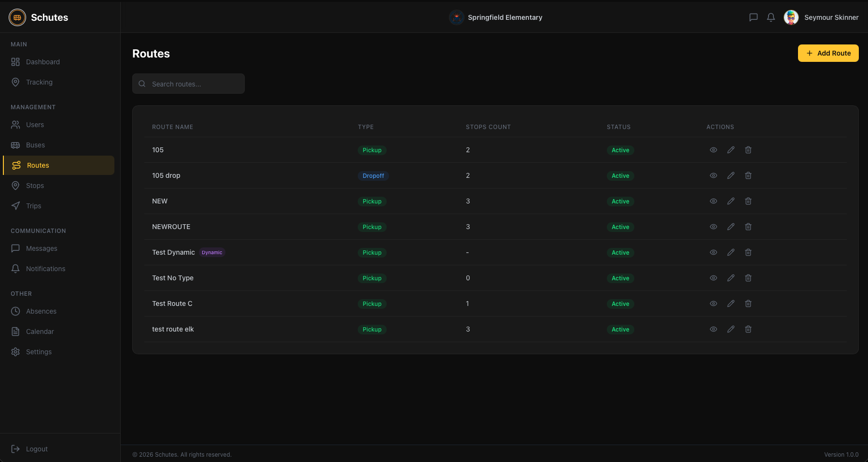
Task: Open the notifications bell in top bar
Action: 770,17
